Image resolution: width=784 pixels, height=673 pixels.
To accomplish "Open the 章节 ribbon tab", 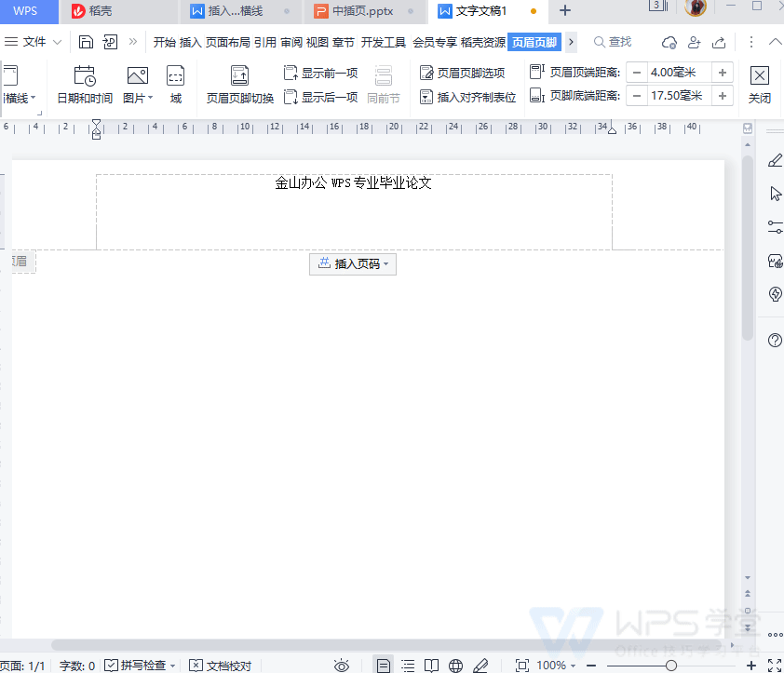I will tap(343, 43).
